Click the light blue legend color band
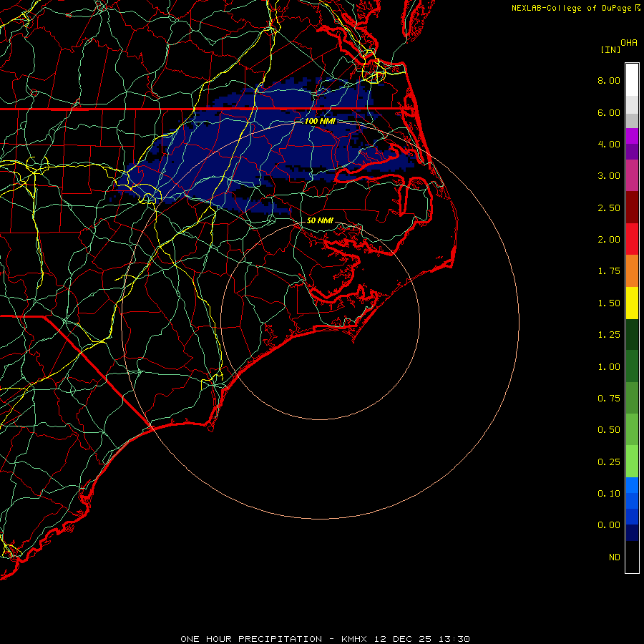The height and width of the screenshot is (644, 644). [632, 485]
